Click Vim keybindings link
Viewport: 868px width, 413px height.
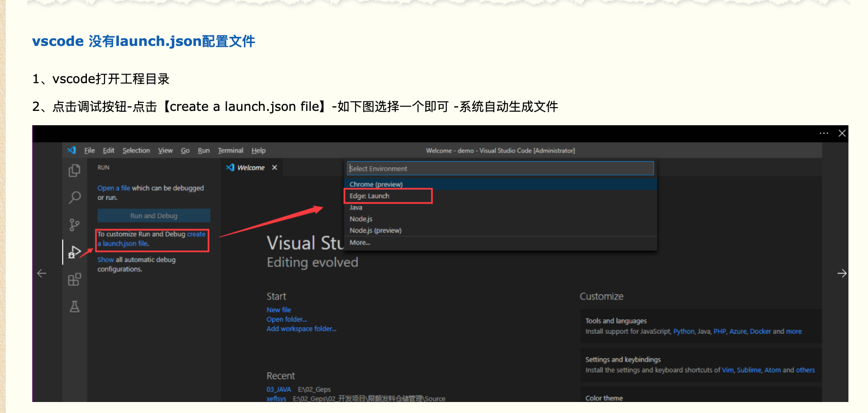(x=728, y=370)
